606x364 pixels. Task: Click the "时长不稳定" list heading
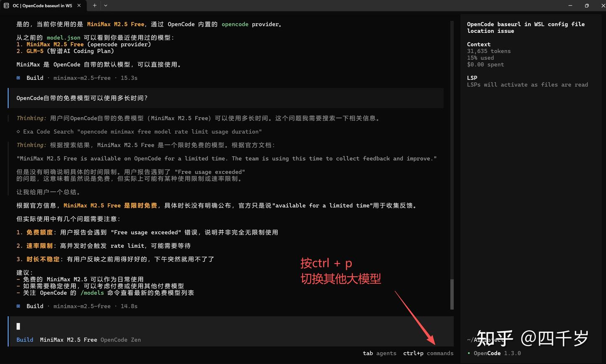click(43, 259)
